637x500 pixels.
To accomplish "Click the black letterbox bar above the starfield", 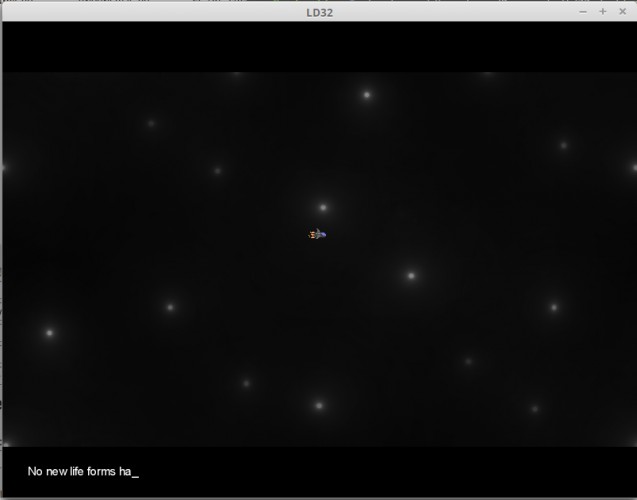I will point(319,47).
